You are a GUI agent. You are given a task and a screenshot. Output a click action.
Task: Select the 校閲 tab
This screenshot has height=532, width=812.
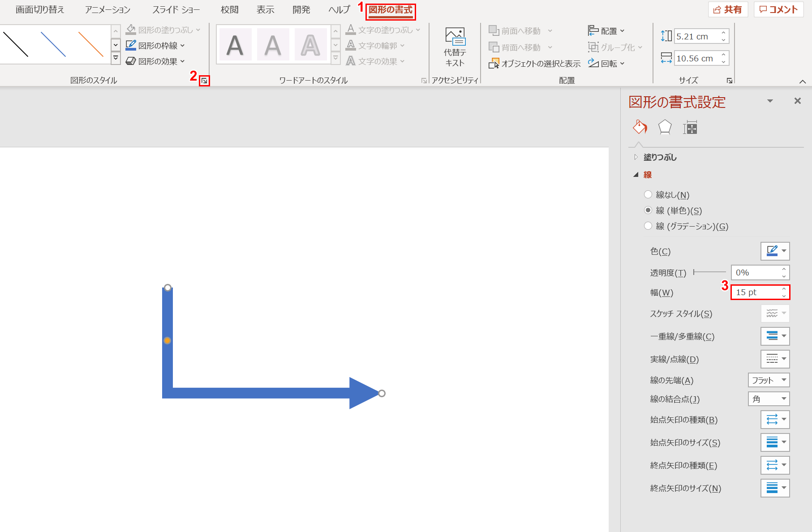230,10
